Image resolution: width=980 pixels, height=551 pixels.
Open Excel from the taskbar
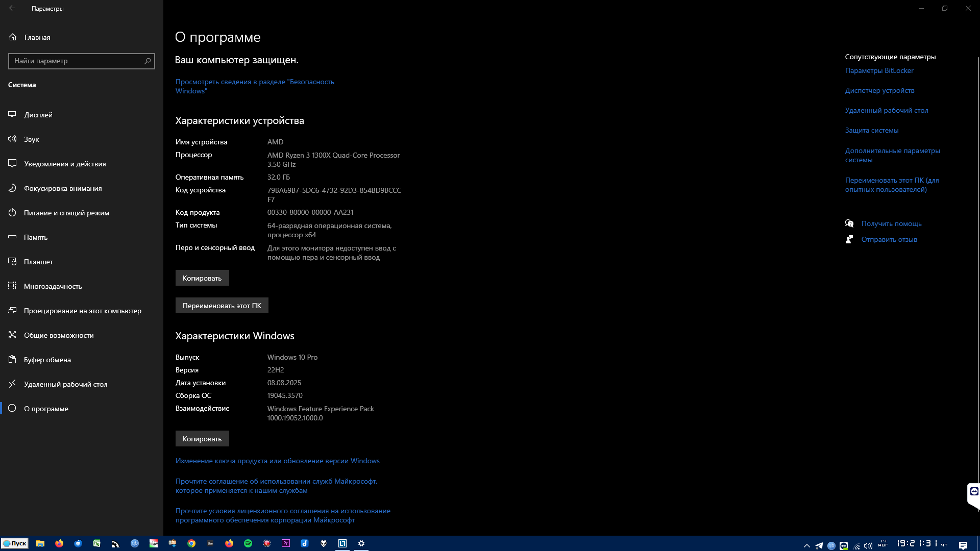point(97,543)
